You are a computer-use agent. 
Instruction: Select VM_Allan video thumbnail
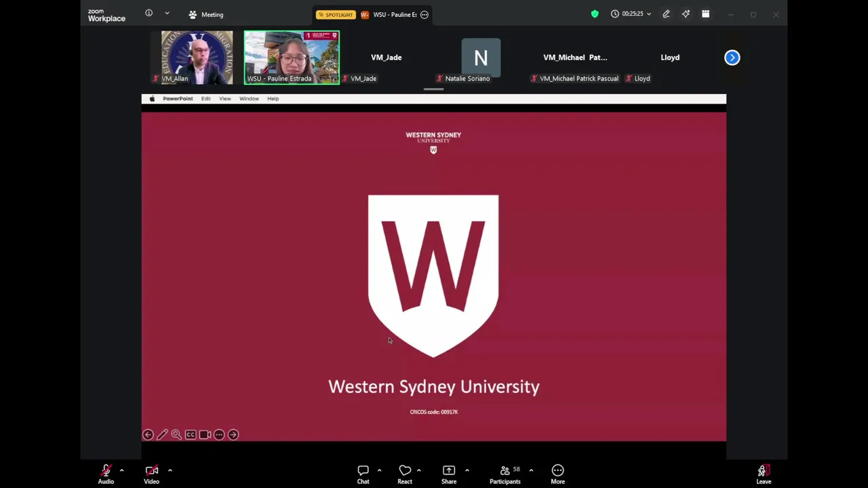pyautogui.click(x=197, y=58)
